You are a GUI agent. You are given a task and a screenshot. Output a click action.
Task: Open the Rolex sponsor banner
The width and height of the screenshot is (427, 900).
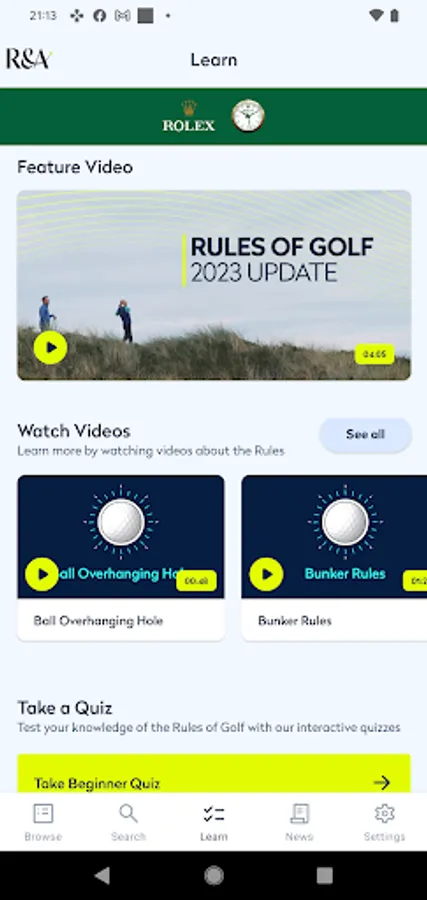tap(214, 117)
